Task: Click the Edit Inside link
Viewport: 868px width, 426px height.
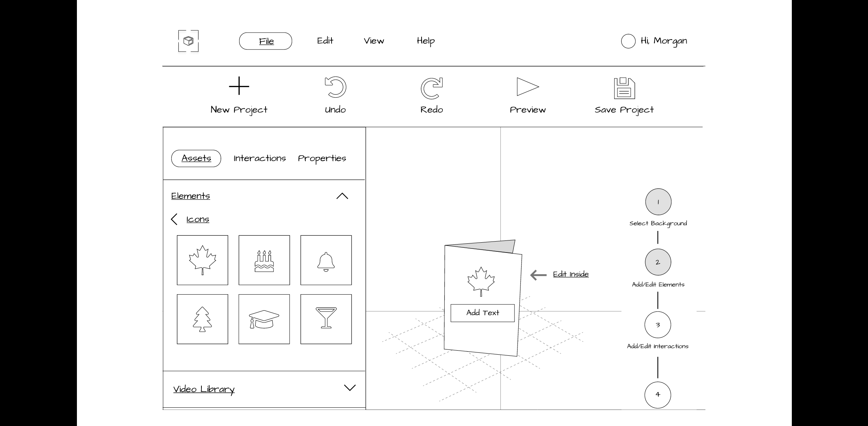Action: 570,274
